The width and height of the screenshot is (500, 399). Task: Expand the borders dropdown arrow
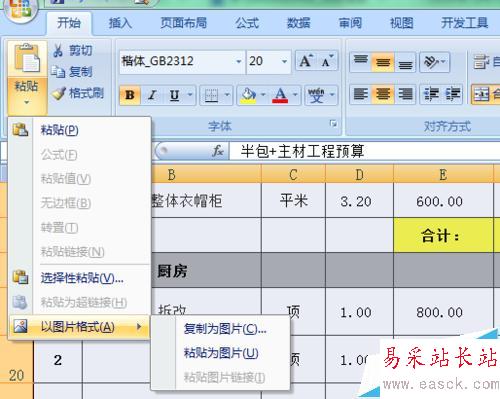pyautogui.click(x=227, y=95)
